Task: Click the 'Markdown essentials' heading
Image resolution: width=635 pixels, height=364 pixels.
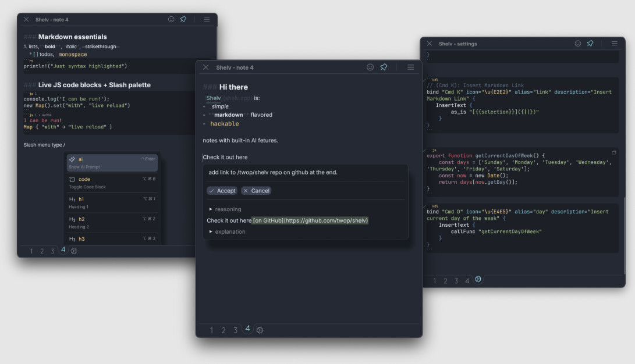Action: click(73, 37)
